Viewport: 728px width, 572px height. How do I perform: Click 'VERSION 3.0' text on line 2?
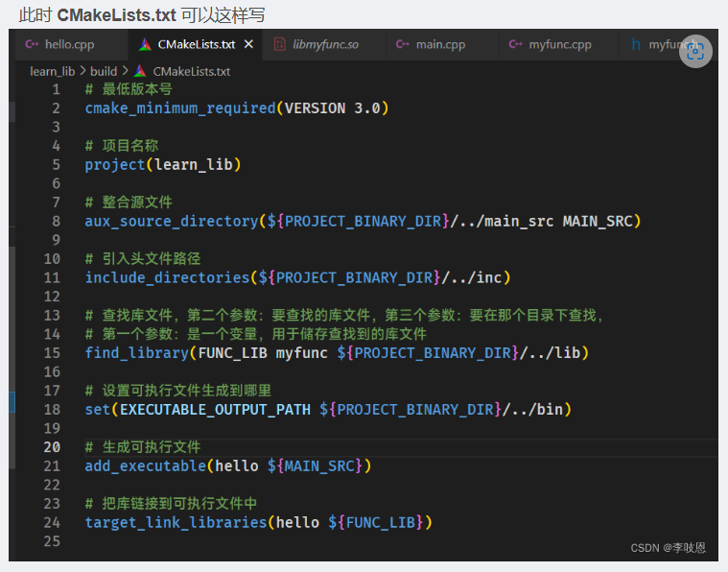coord(333,108)
